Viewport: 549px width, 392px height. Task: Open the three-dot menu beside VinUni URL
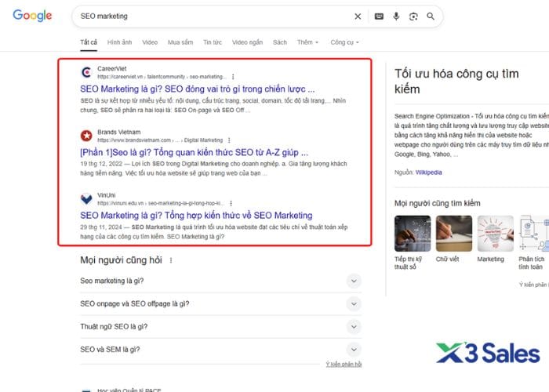(x=231, y=203)
